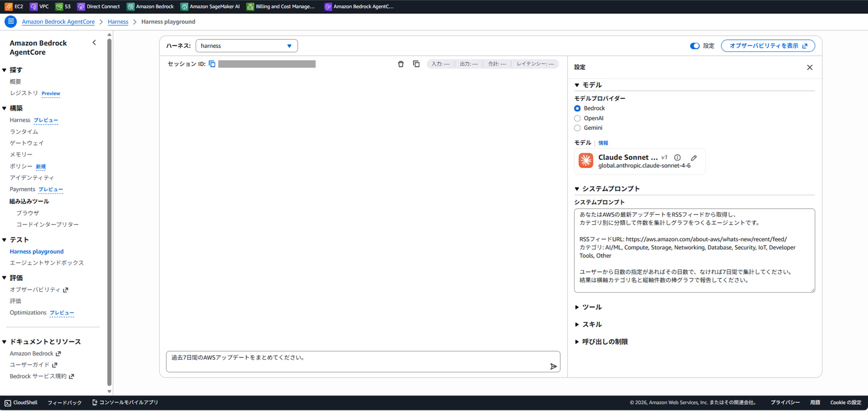
Task: Collapse the AgentCore side navigation
Action: point(94,42)
